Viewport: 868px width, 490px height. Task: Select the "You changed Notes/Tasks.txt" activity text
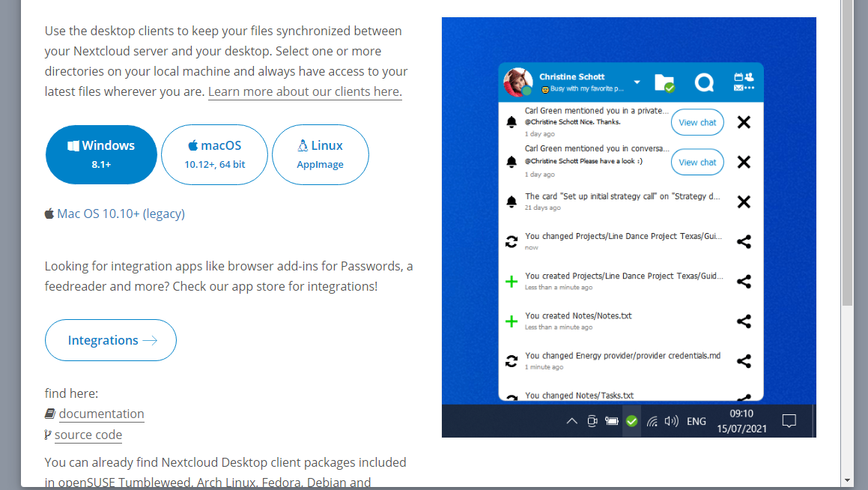(580, 396)
